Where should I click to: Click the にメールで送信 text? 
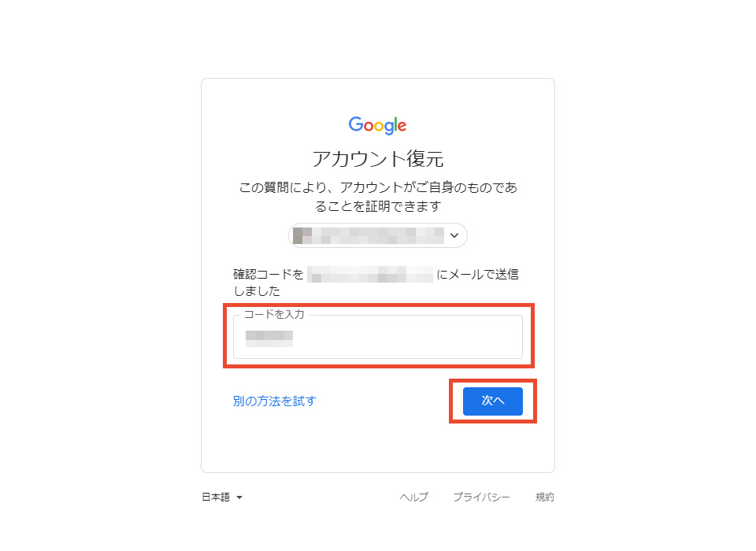coord(477,274)
